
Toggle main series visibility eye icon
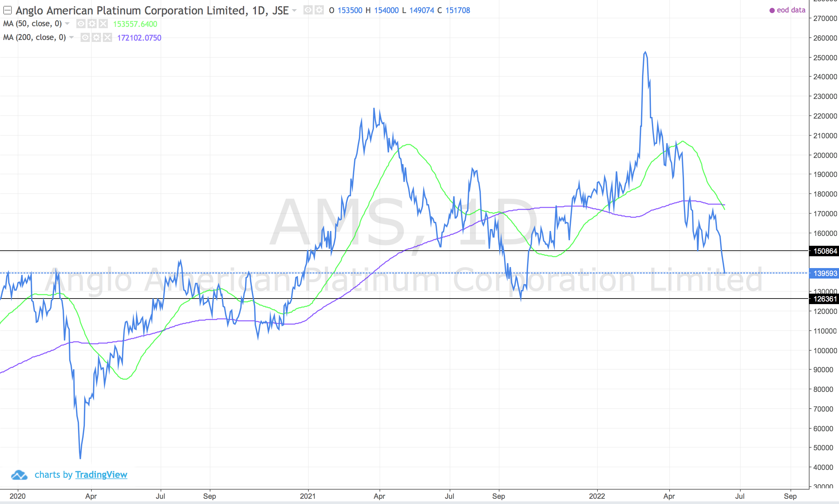point(308,10)
